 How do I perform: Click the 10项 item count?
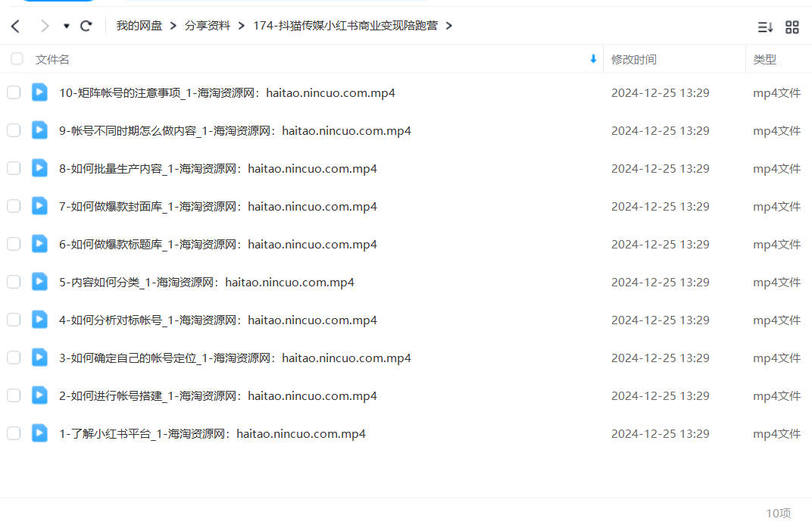click(779, 513)
